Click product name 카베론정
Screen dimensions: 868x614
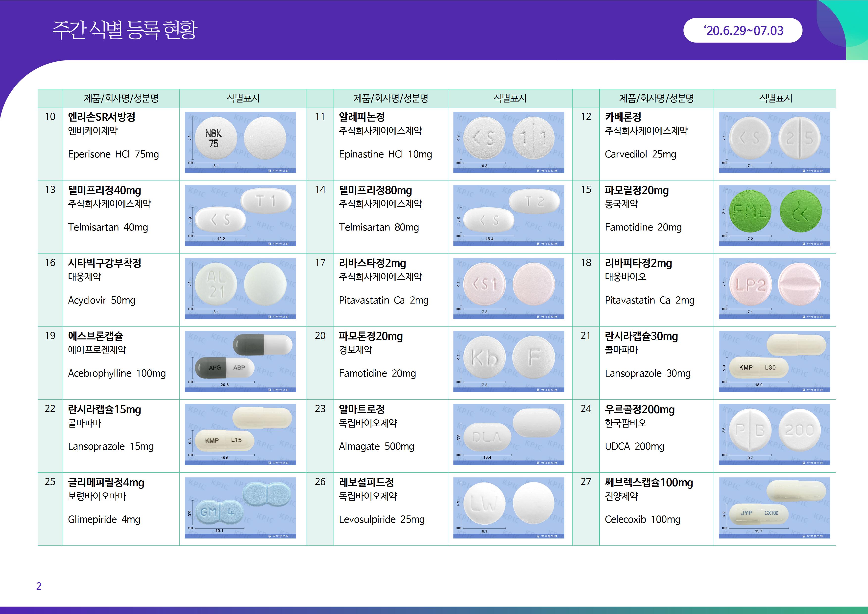623,117
